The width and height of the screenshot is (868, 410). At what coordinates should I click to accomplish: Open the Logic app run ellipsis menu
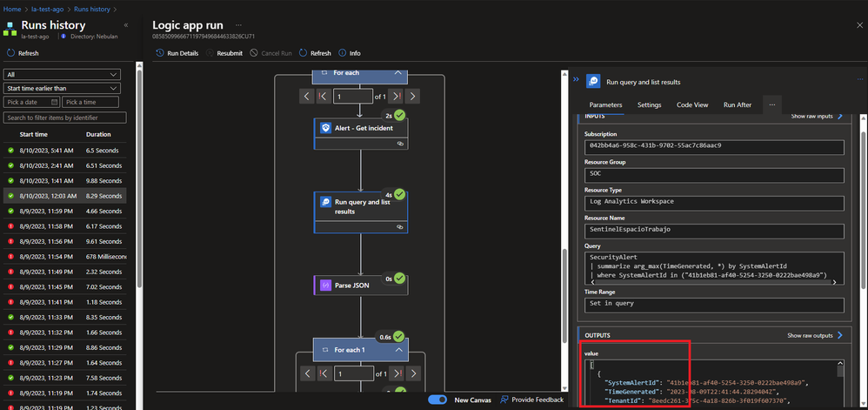point(238,25)
